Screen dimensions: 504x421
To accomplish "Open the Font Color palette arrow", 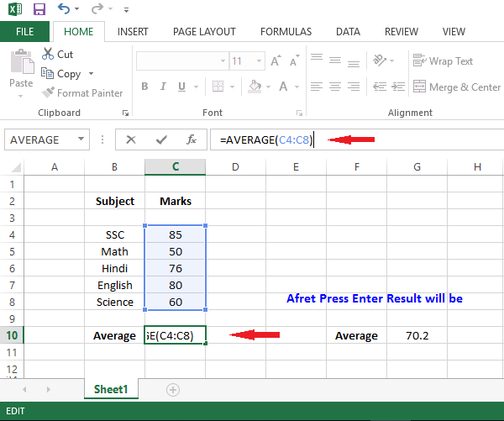I will pos(297,87).
